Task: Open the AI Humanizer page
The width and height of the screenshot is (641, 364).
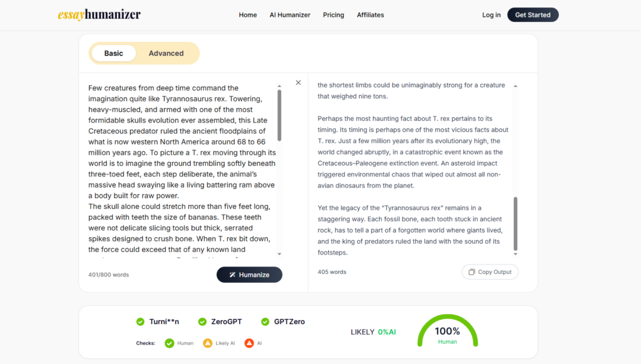Action: pos(290,15)
